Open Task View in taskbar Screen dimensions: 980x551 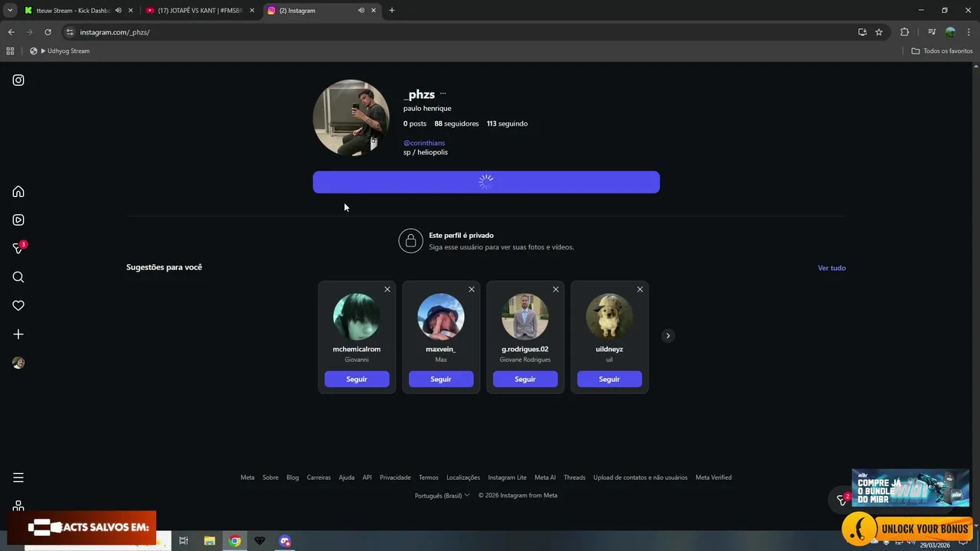(x=184, y=541)
